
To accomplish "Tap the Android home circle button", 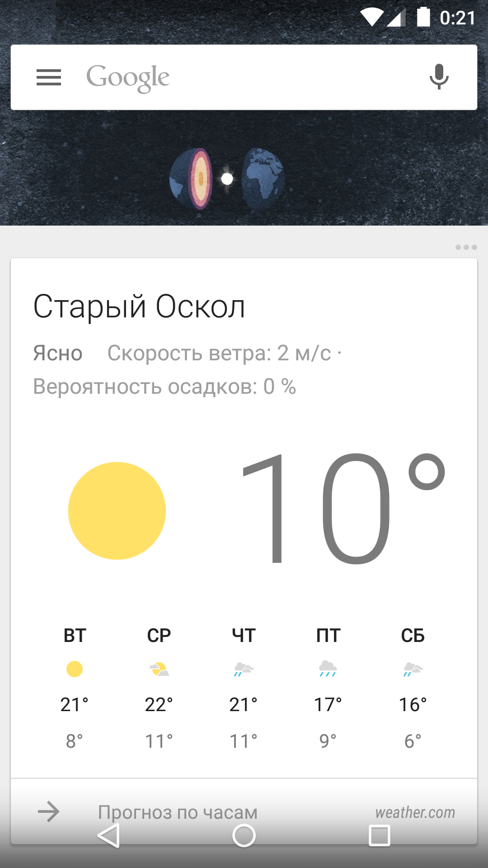I will pos(244,835).
